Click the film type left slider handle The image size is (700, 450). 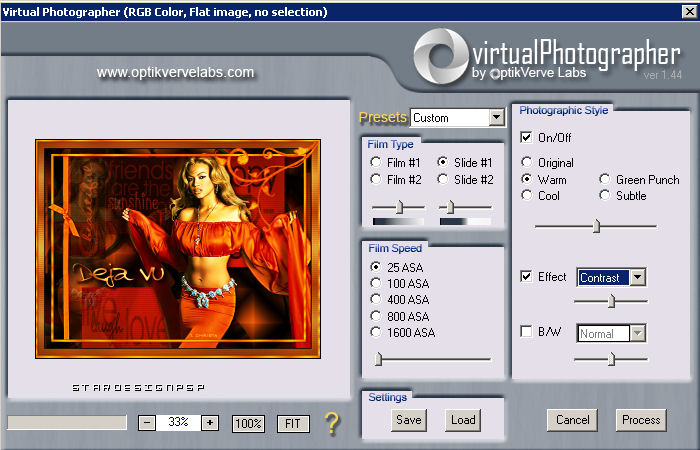(400, 207)
